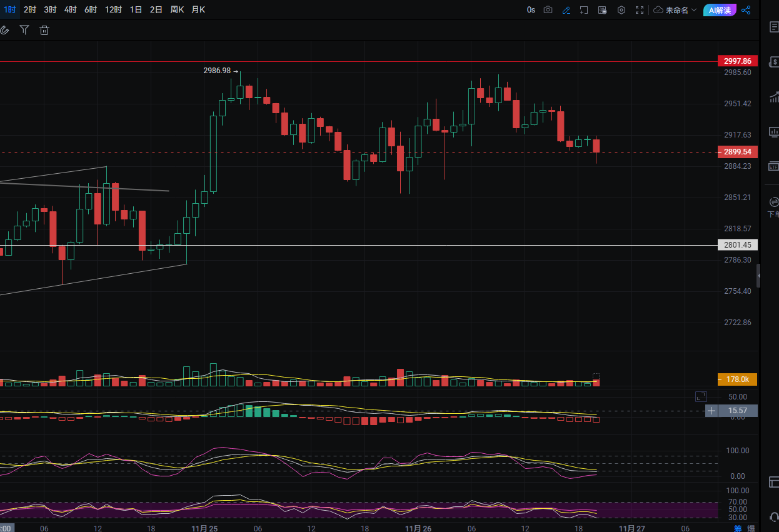Click the add-window layout icon

tap(584, 10)
